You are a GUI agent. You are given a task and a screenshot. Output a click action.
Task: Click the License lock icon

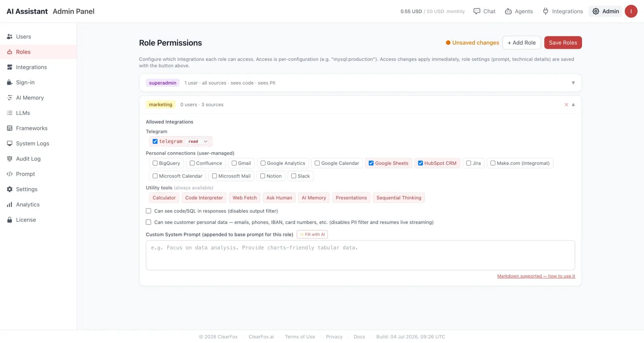(10, 220)
